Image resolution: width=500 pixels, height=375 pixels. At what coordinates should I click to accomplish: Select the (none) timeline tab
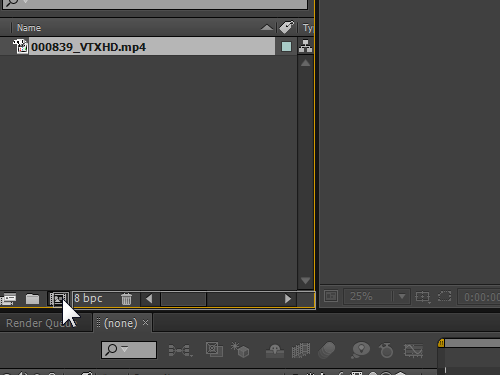[x=121, y=323]
